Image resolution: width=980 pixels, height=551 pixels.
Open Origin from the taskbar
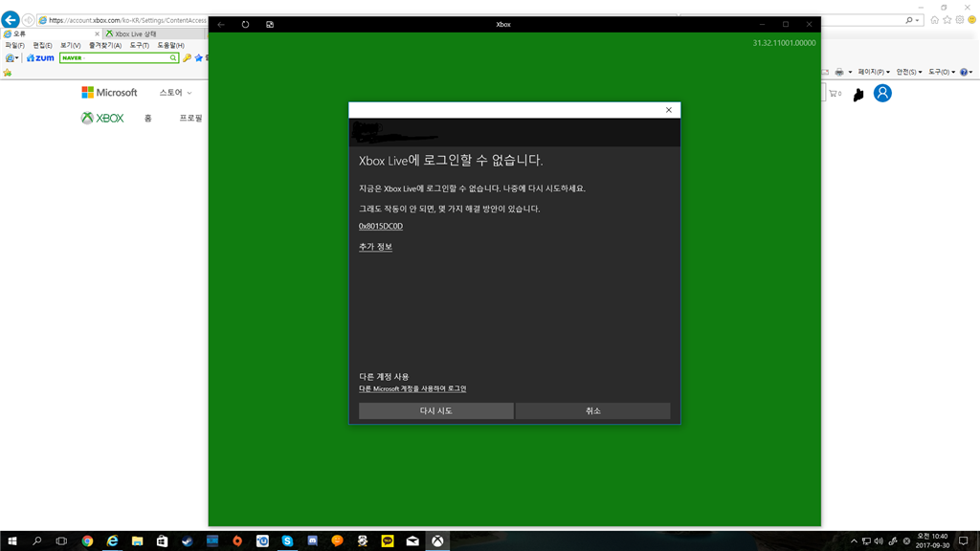tap(237, 541)
